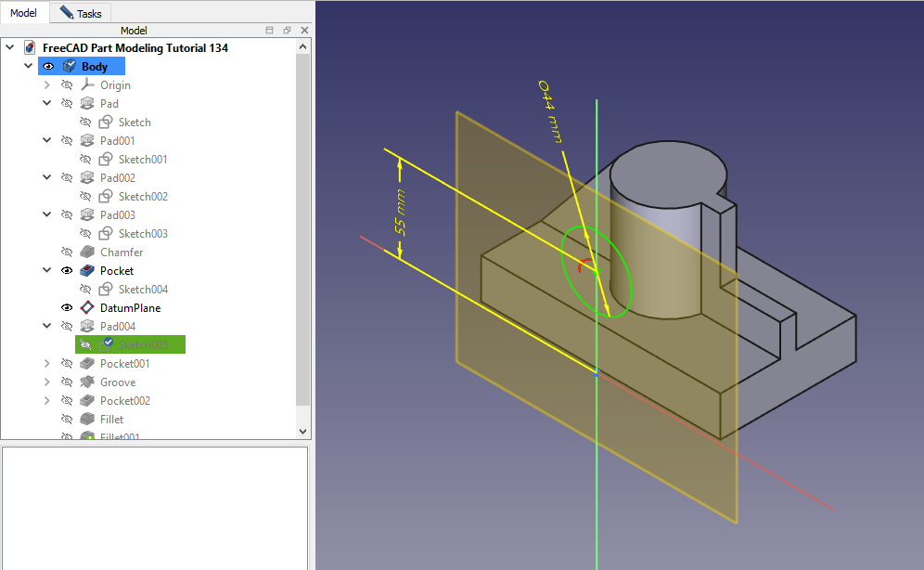This screenshot has width=924, height=570.
Task: Expand the Pocket001 tree node
Action: (46, 364)
